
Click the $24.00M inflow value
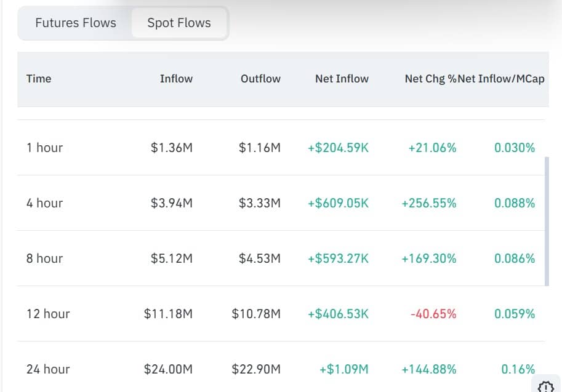pyautogui.click(x=168, y=369)
